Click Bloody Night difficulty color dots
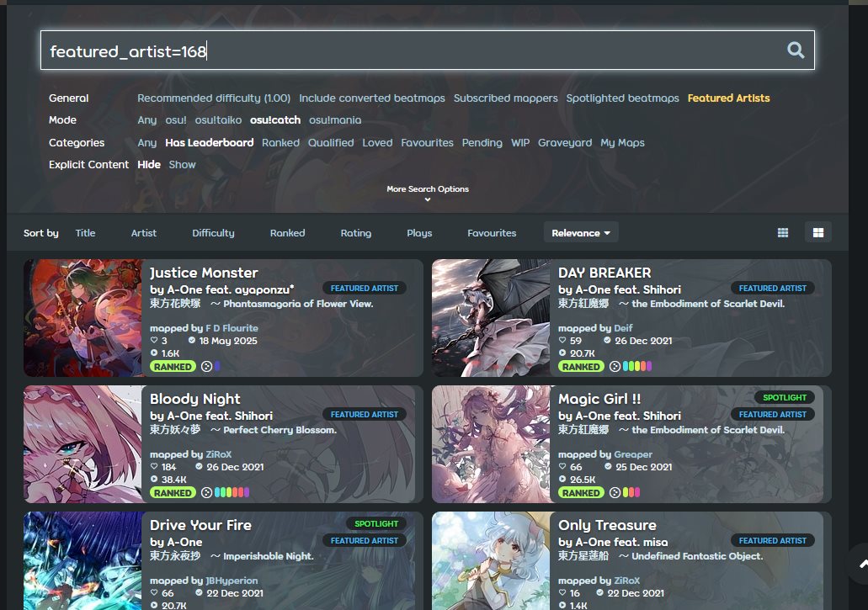The height and width of the screenshot is (610, 868). 232,492
